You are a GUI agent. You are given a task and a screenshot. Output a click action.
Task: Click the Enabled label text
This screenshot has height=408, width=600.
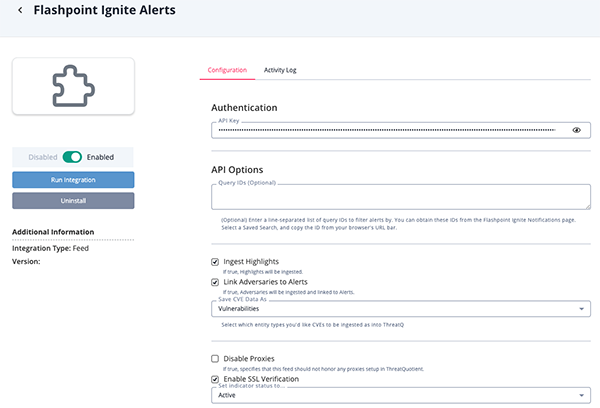point(100,157)
